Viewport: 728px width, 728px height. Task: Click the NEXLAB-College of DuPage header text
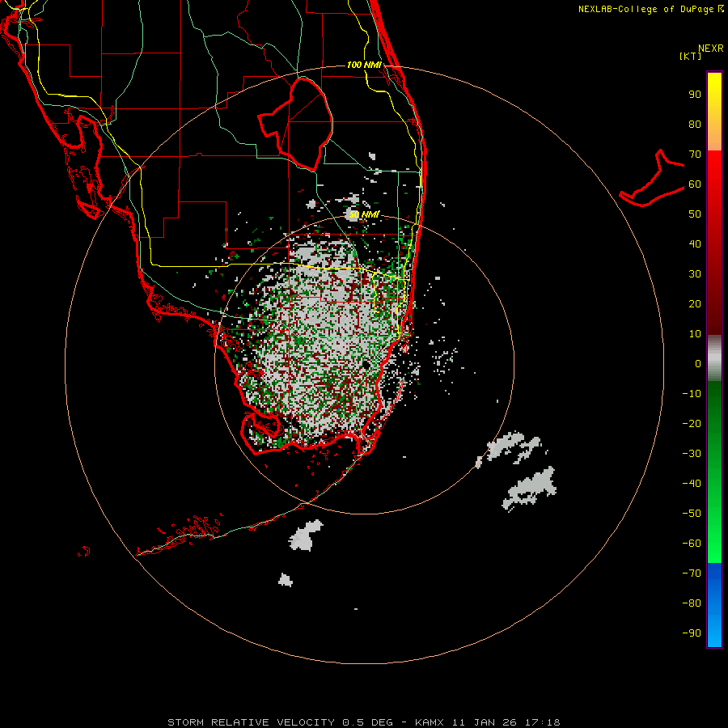[650, 9]
